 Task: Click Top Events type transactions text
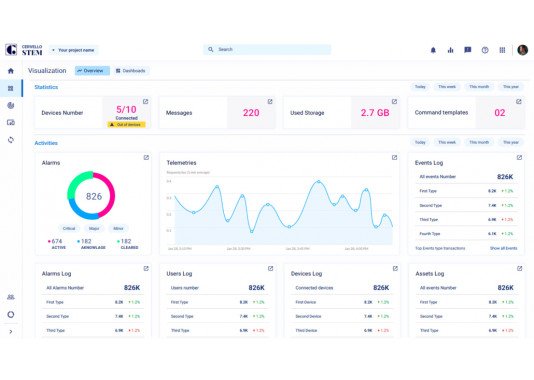440,248
